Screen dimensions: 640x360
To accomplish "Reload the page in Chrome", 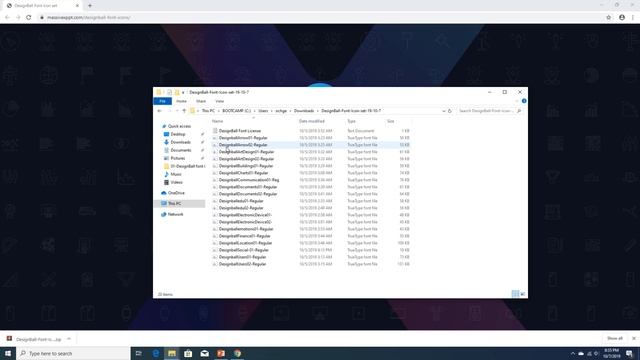I will (x=29, y=18).
